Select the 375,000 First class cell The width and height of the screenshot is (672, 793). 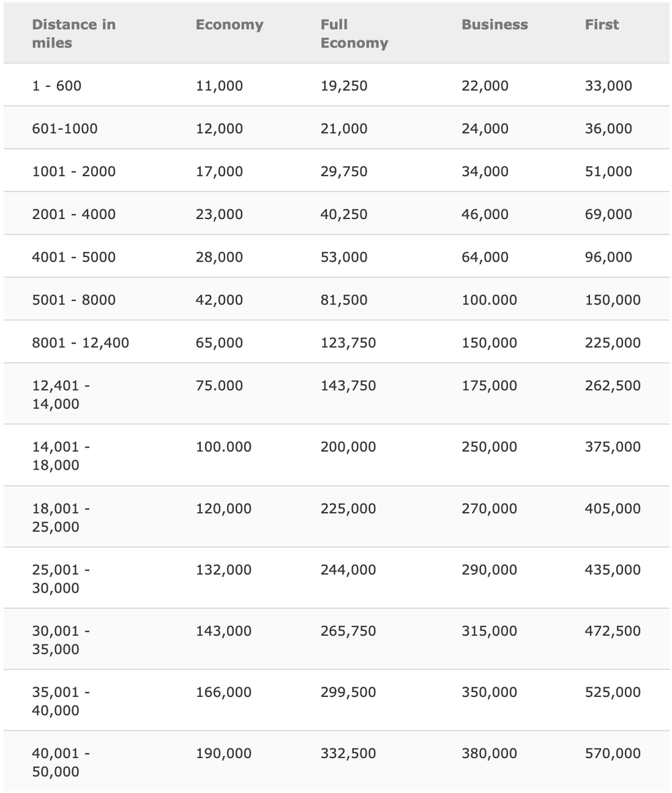(x=612, y=447)
